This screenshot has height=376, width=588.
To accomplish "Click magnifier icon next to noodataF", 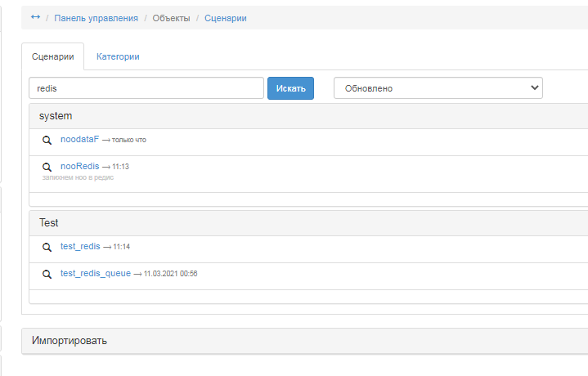I will coord(47,141).
